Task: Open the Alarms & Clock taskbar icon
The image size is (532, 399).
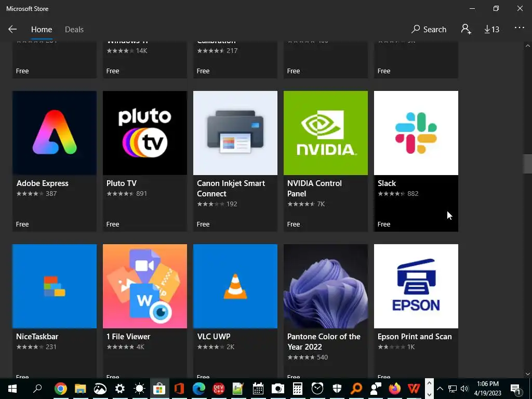Action: (x=317, y=389)
